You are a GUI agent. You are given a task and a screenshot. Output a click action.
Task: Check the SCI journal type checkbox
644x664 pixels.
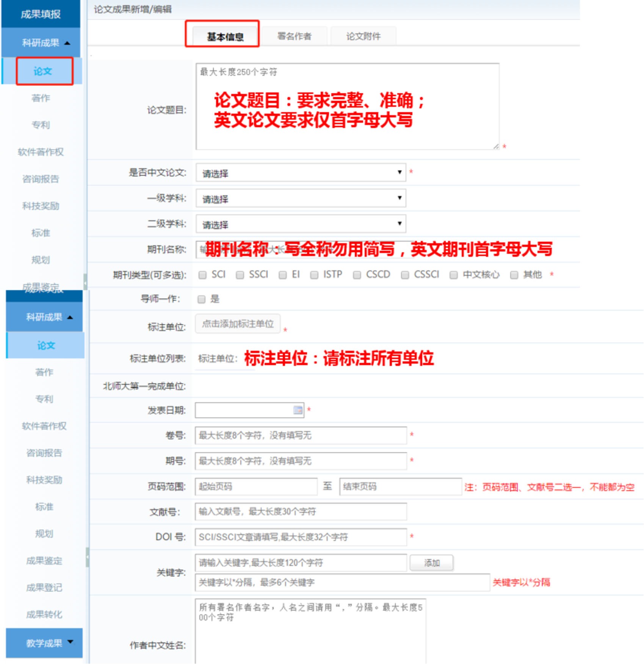(203, 275)
